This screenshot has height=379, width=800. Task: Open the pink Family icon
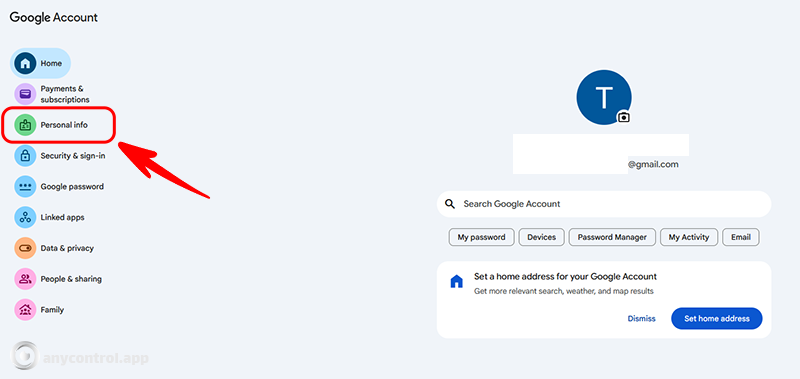click(x=25, y=310)
